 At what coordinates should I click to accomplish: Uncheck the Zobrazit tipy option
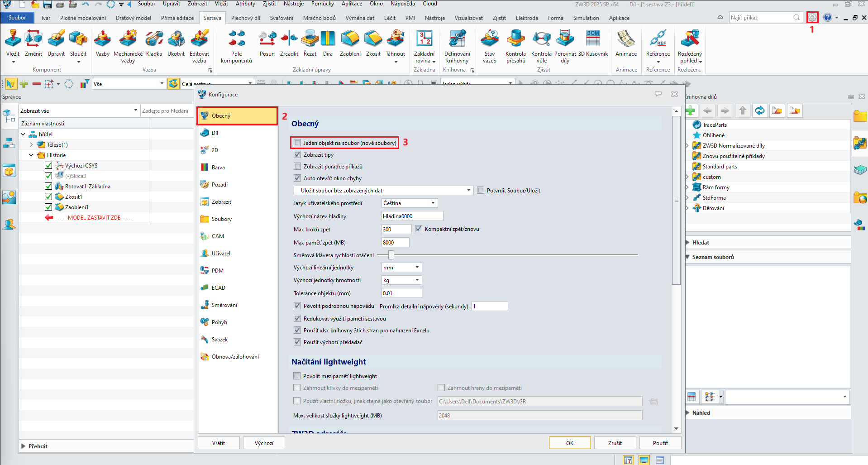[297, 155]
